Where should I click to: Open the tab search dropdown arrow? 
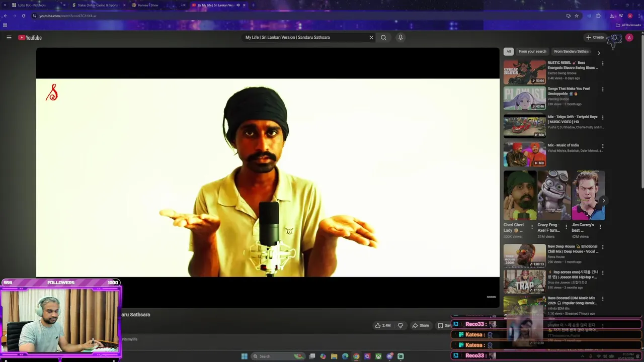tap(5, 5)
